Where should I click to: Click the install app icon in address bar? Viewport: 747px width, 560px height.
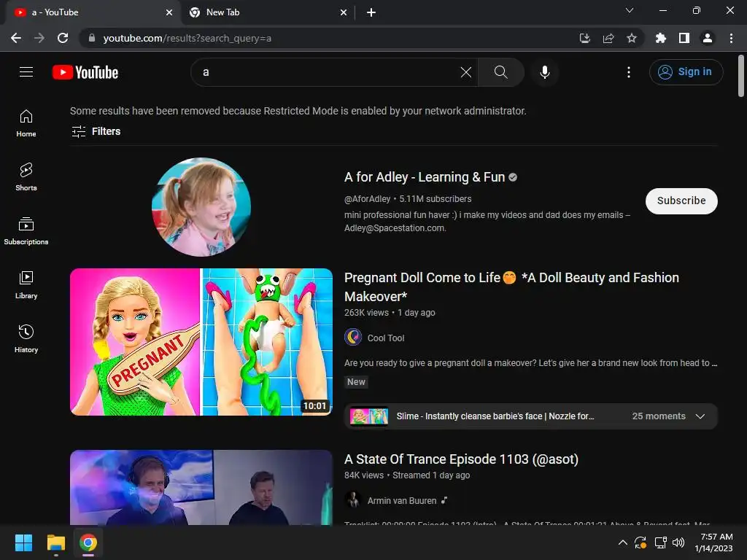point(584,38)
